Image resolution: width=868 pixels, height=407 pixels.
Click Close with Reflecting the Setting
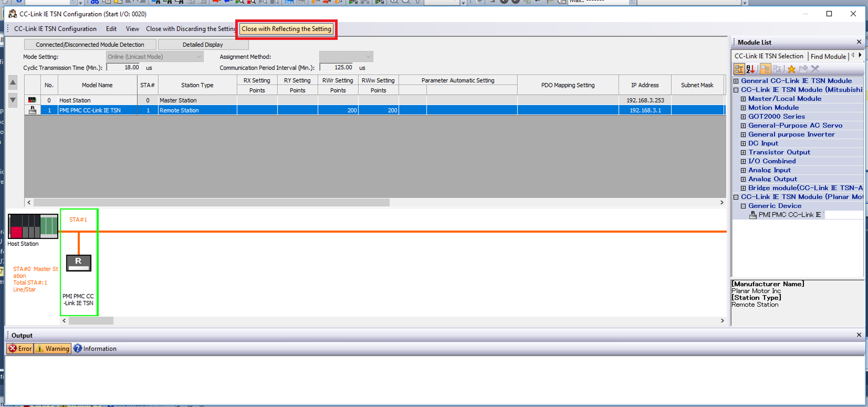[286, 29]
